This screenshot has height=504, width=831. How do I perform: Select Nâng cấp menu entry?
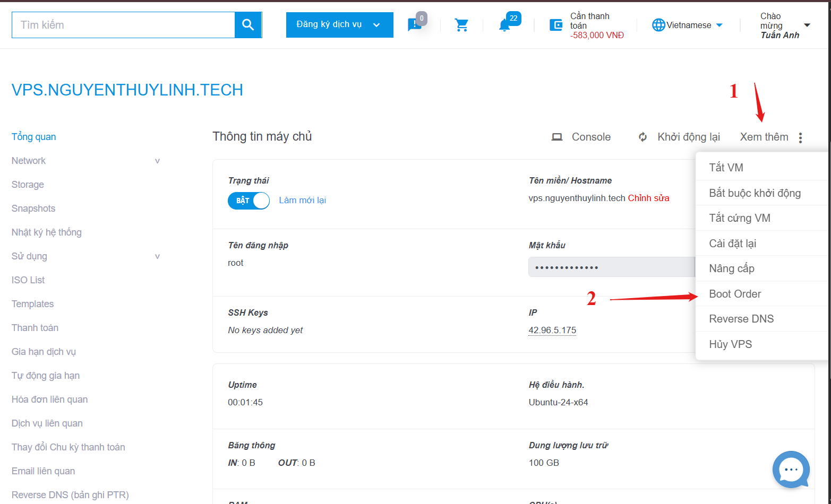(x=762, y=268)
